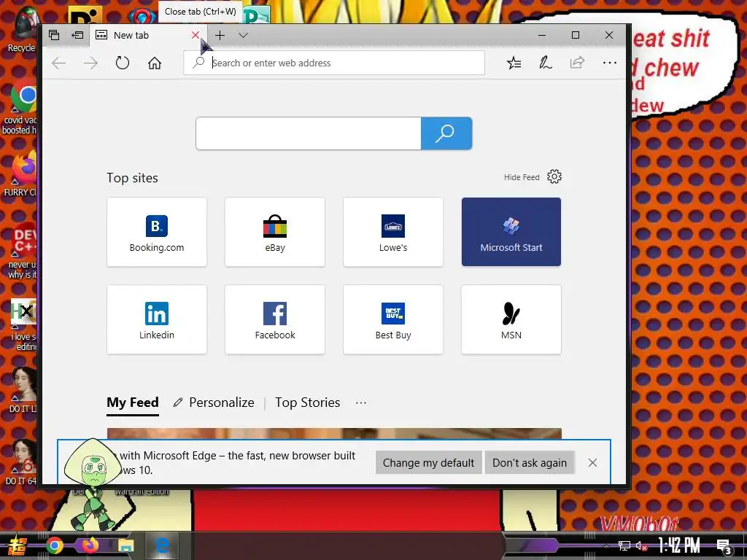Hide Feed link
Image resolution: width=747 pixels, height=560 pixels.
(522, 177)
